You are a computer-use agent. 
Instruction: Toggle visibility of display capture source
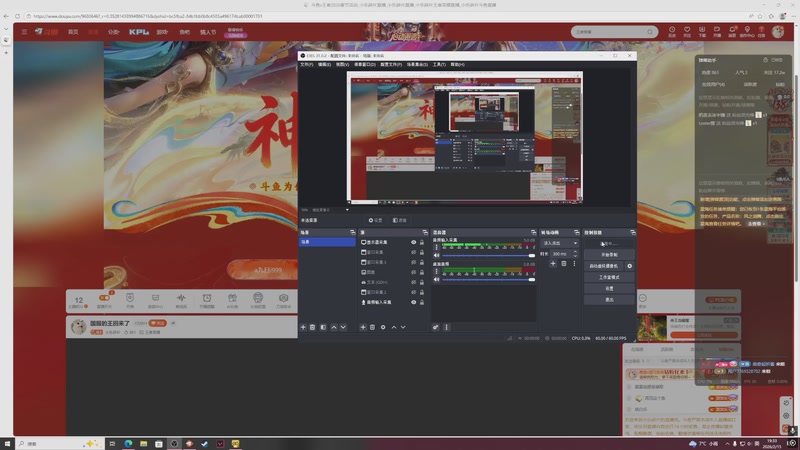point(413,242)
